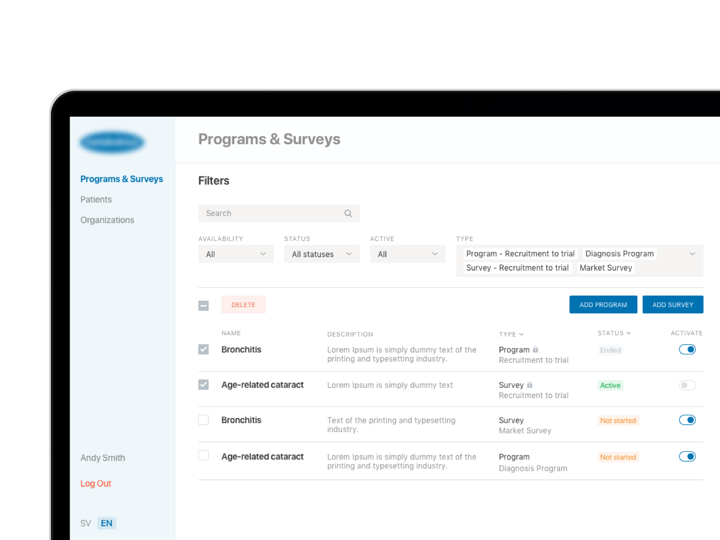Viewport: 720px width, 540px height.
Task: Open Programs & Surveys in sidebar
Action: (x=122, y=179)
